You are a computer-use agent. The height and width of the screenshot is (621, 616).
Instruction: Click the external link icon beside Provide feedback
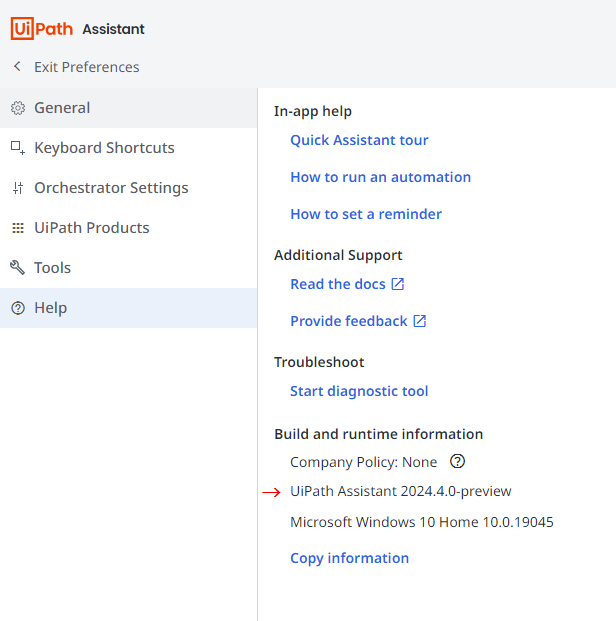(x=420, y=321)
